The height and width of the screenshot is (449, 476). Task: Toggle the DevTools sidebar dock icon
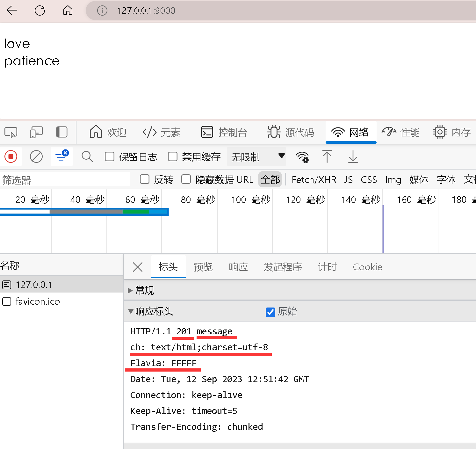coord(61,132)
